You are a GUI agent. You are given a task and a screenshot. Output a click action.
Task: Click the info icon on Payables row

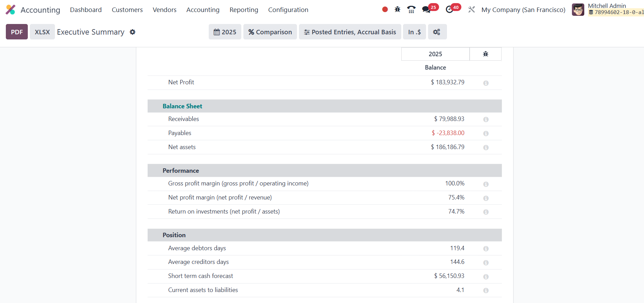486,133
